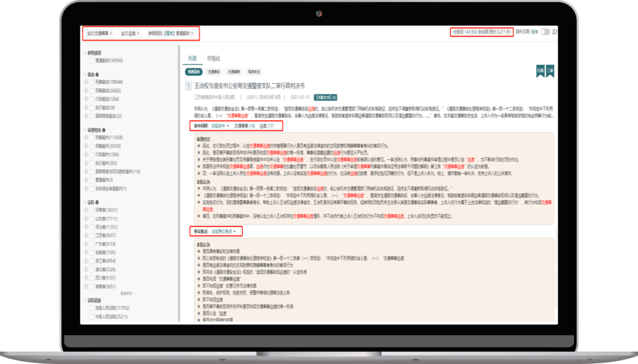Image resolution: width=638 pixels, height=364 pixels.
Task: Click the 湖北省(5326) filter label
Action: tap(105, 270)
